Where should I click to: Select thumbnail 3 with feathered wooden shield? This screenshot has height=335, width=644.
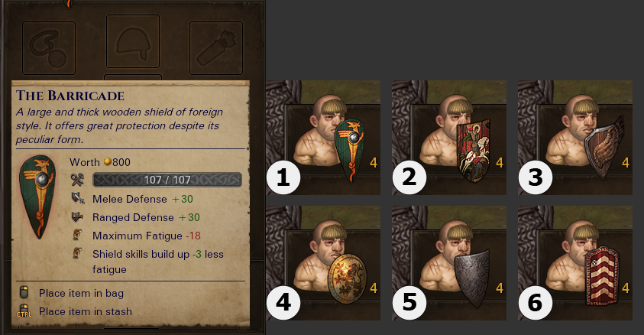coord(575,138)
